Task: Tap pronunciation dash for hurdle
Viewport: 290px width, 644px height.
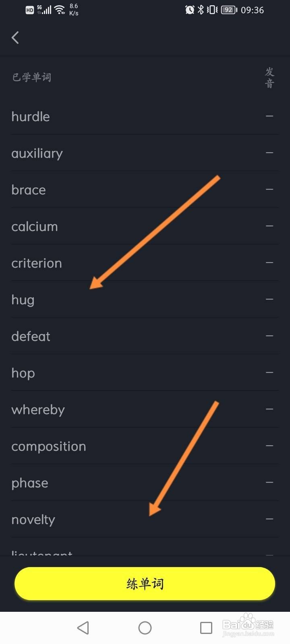Action: pos(269,116)
